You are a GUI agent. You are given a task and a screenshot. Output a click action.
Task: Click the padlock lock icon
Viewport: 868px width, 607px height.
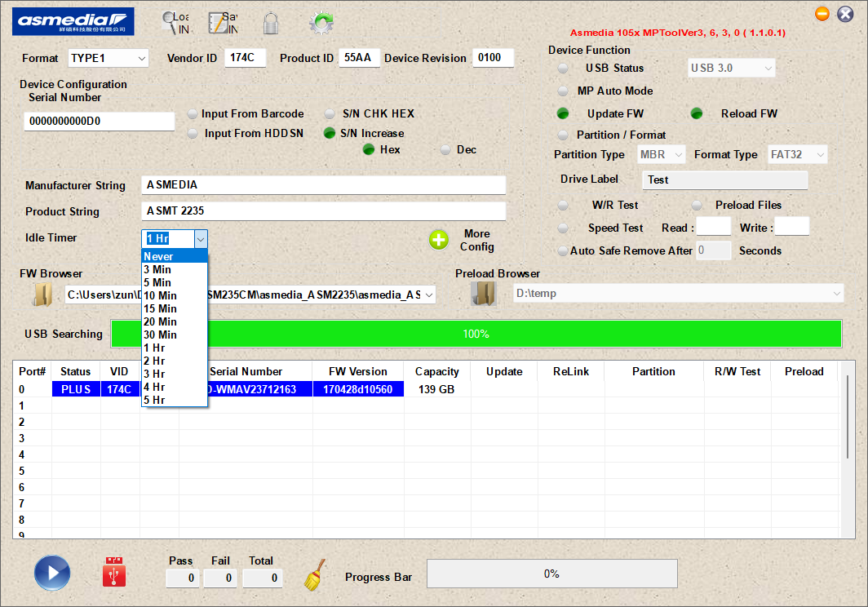271,23
